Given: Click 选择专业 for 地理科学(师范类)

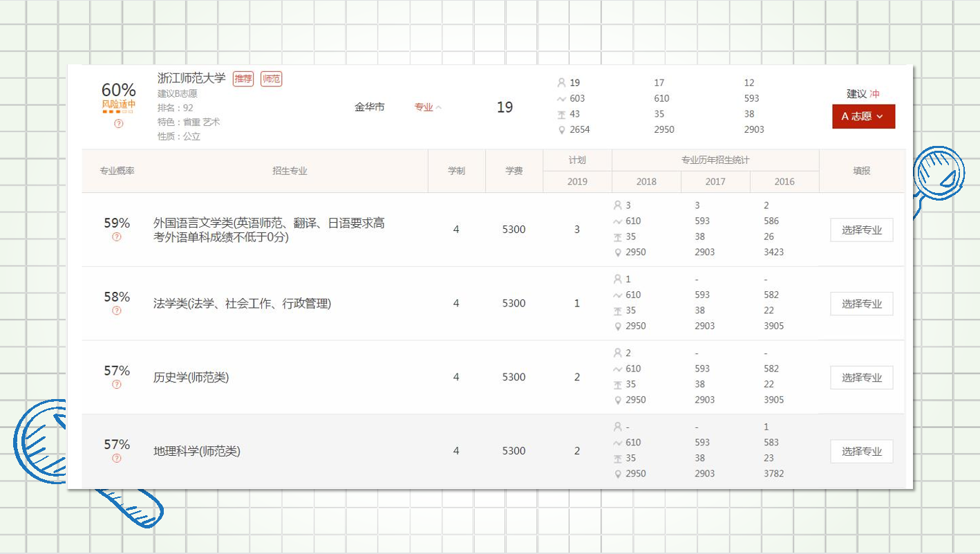Looking at the screenshot, I should (x=861, y=452).
